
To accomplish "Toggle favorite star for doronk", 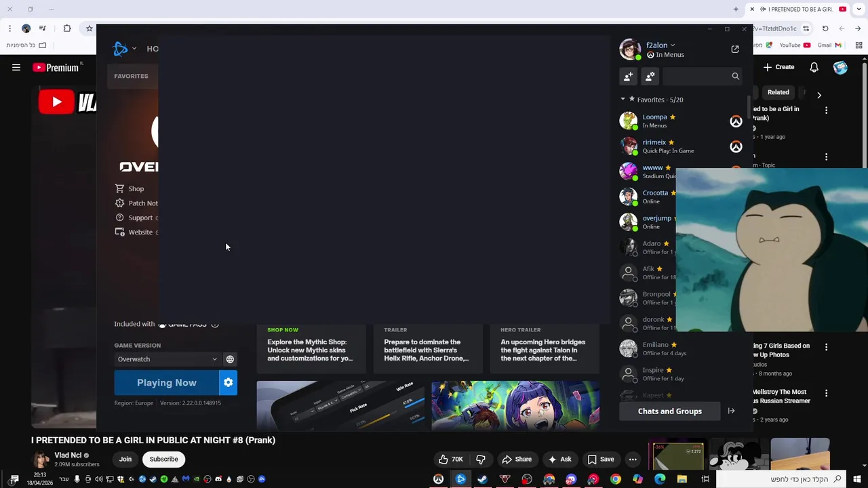I will (x=669, y=319).
